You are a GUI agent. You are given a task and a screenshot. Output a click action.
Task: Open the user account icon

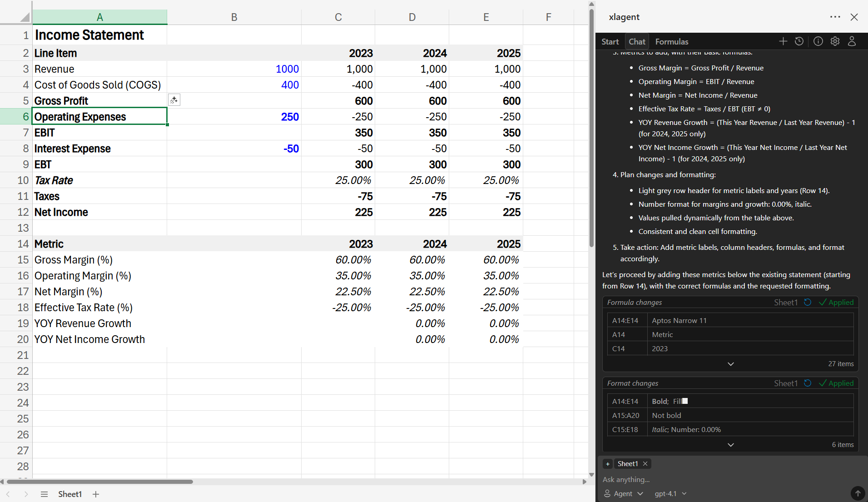click(852, 41)
